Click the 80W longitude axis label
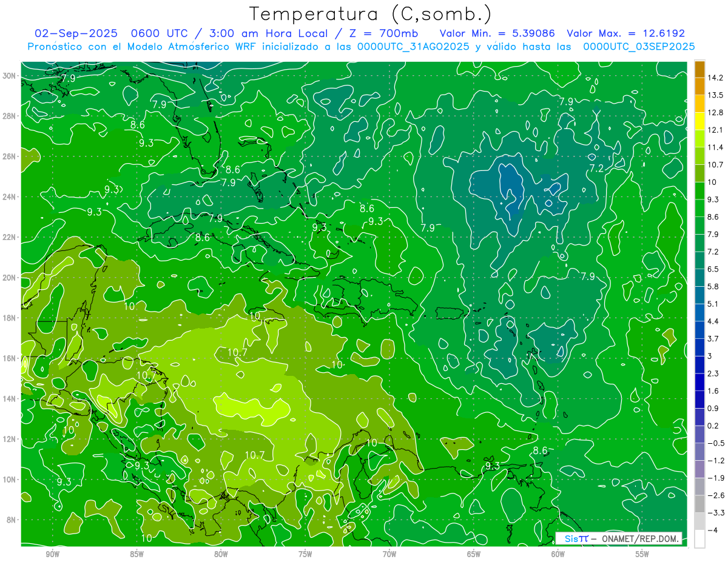Viewport: 728px width, 562px height. coord(221,554)
